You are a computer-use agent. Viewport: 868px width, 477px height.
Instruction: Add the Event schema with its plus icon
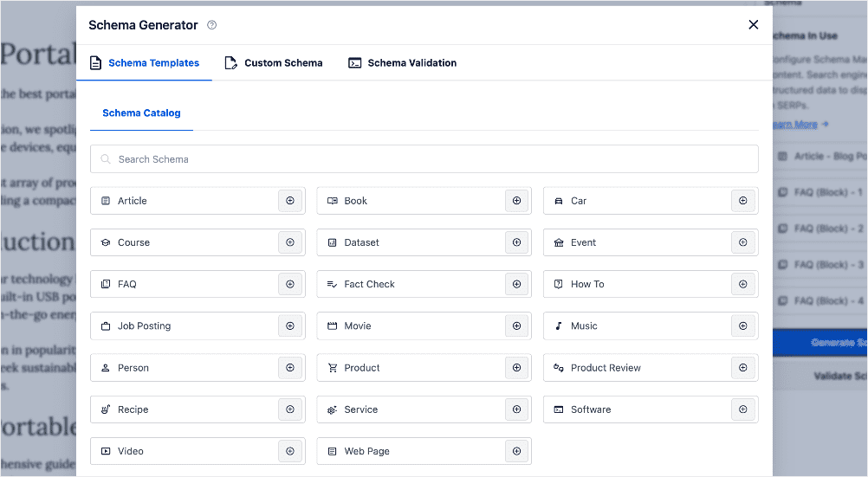tap(743, 242)
